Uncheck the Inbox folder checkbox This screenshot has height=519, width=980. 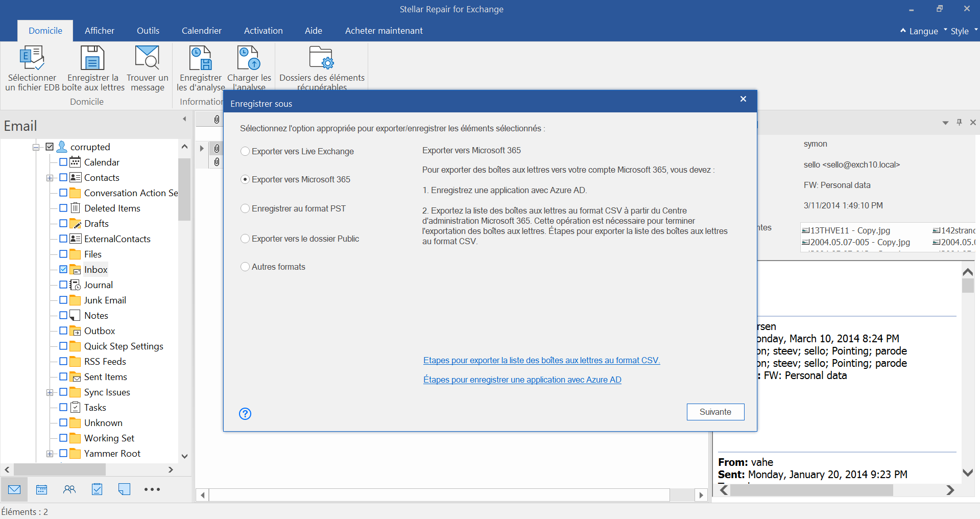pyautogui.click(x=63, y=269)
